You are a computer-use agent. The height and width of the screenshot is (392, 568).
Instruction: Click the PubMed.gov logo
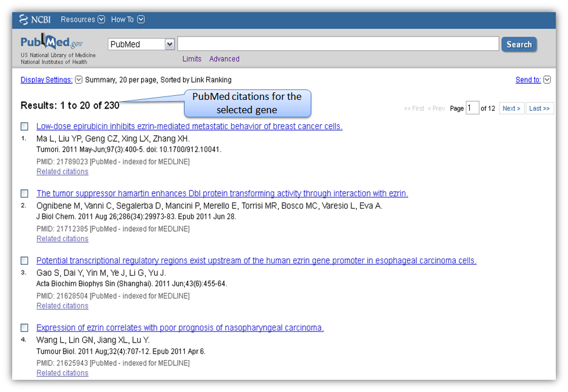click(52, 43)
